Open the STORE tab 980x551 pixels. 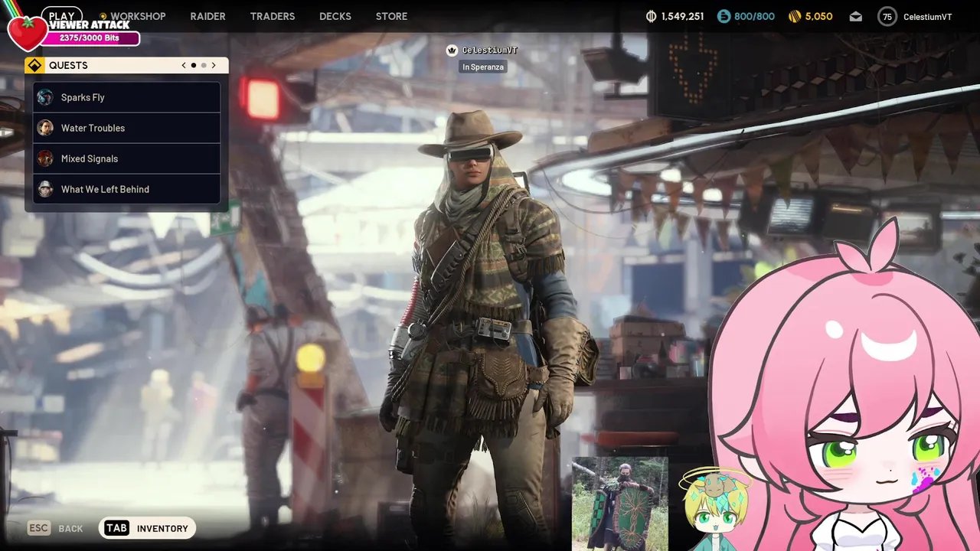point(391,16)
